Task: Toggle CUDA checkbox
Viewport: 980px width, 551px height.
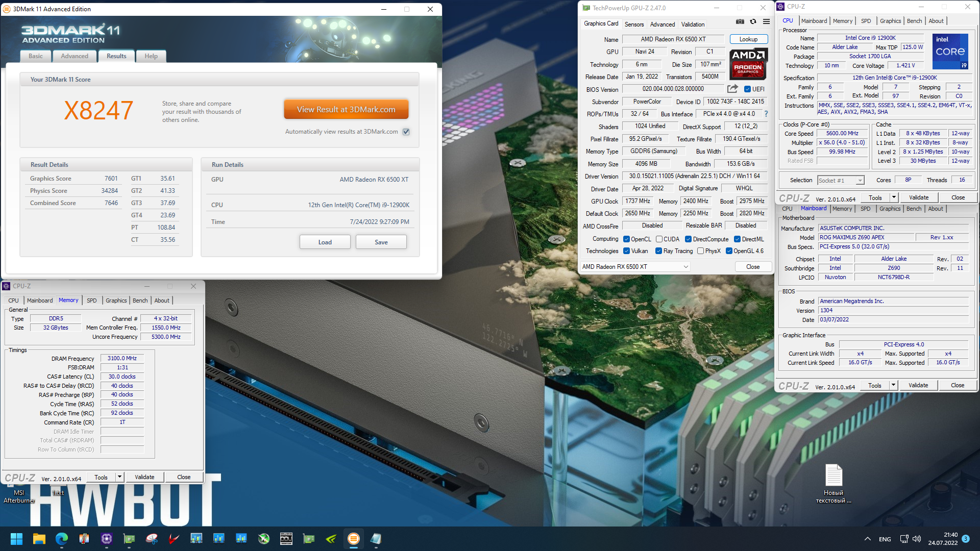Action: click(x=659, y=239)
